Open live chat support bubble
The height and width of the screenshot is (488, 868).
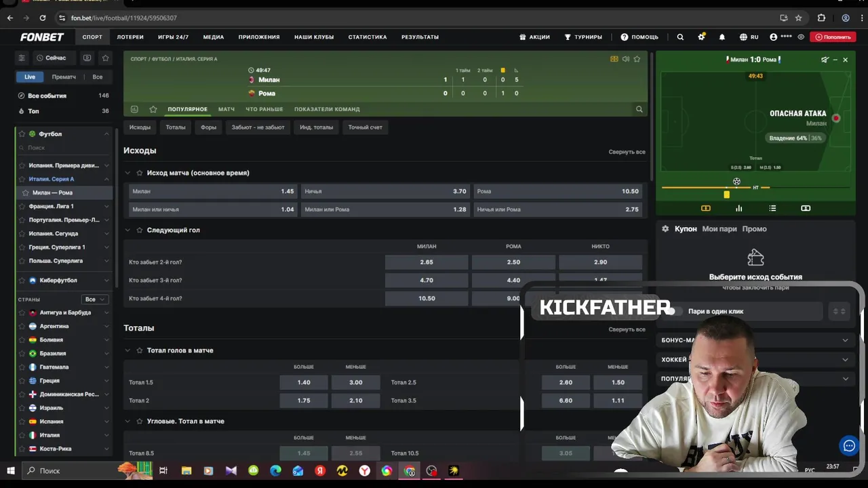pyautogui.click(x=849, y=445)
